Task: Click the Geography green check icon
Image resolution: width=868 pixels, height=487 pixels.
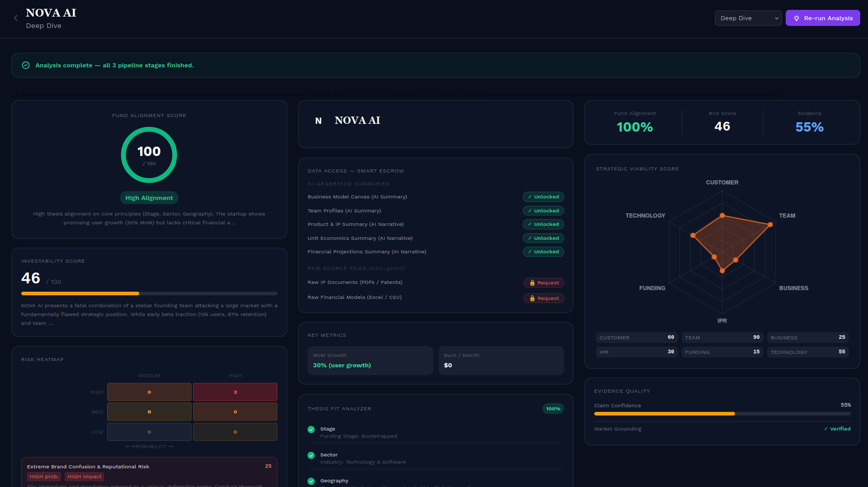Action: click(x=311, y=481)
